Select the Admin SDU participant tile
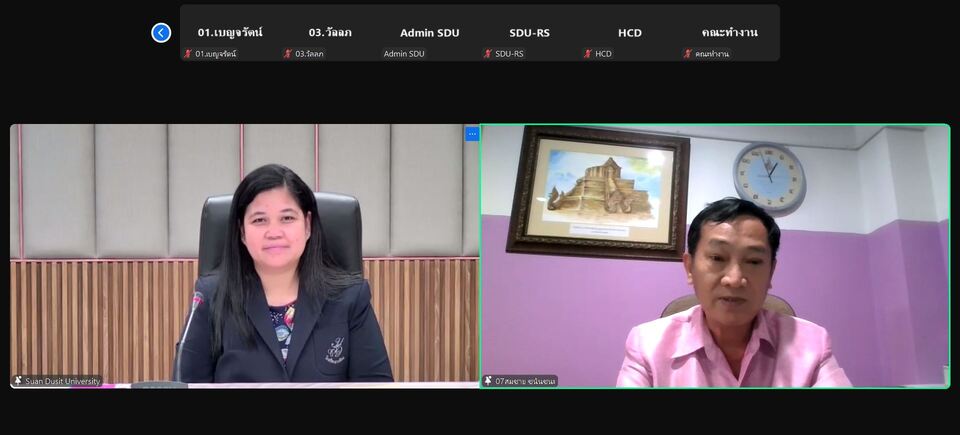Screen dimensions: 960x435 coord(430,32)
